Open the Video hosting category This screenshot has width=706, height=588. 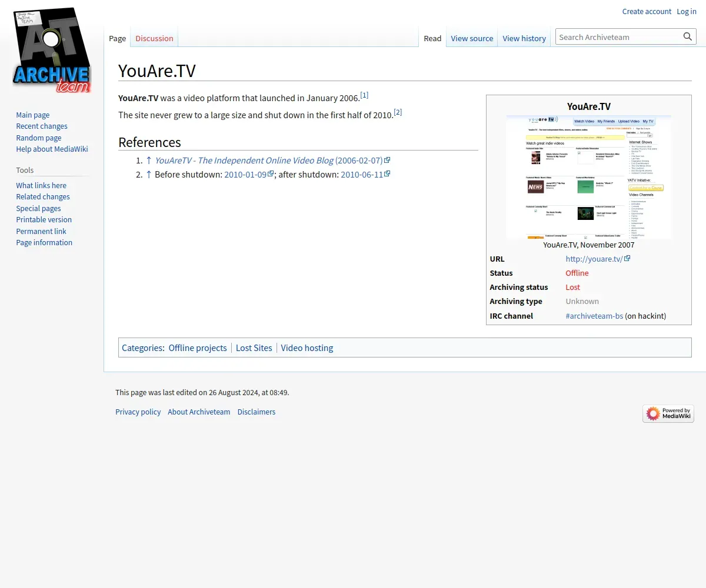[307, 348]
